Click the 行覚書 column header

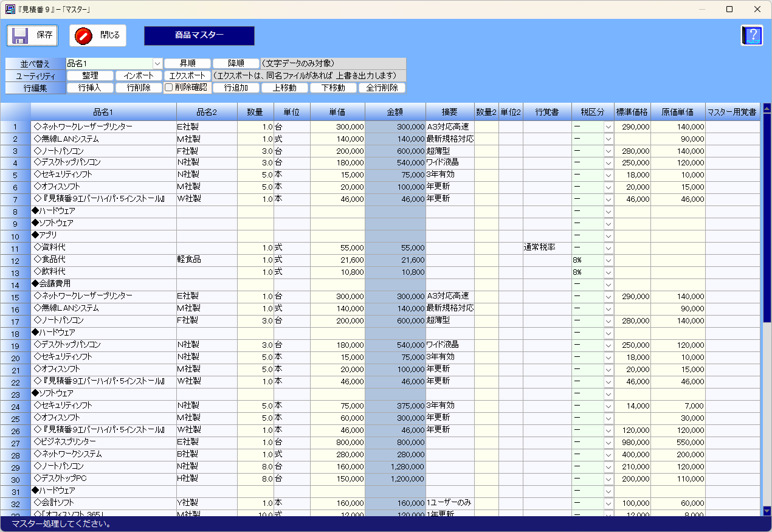click(x=547, y=112)
